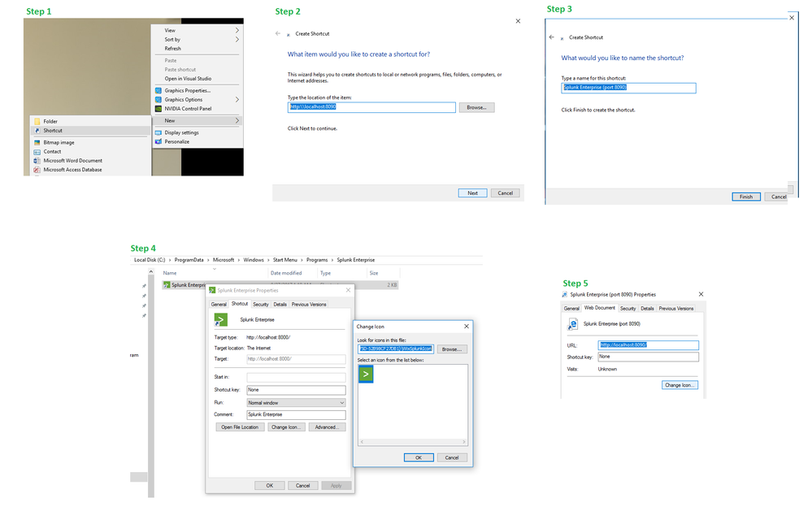Viewport: 812px width, 524px height.
Task: Click the URL field in Step 5 properties
Action: click(x=648, y=344)
